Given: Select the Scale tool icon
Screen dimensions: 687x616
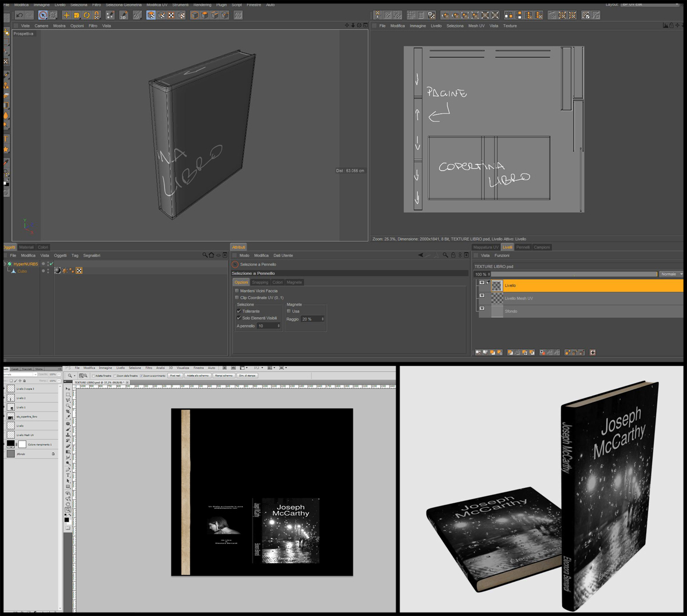Looking at the screenshot, I should (76, 15).
